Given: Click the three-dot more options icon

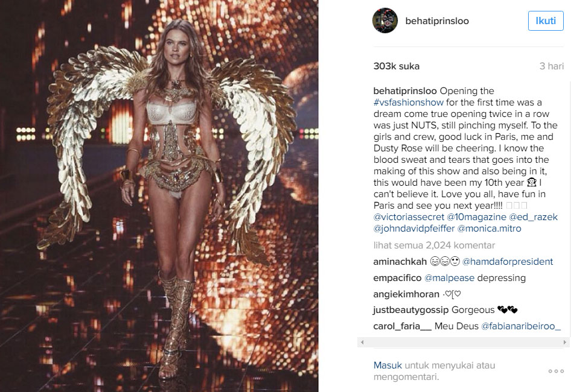Looking at the screenshot, I should coord(556,371).
